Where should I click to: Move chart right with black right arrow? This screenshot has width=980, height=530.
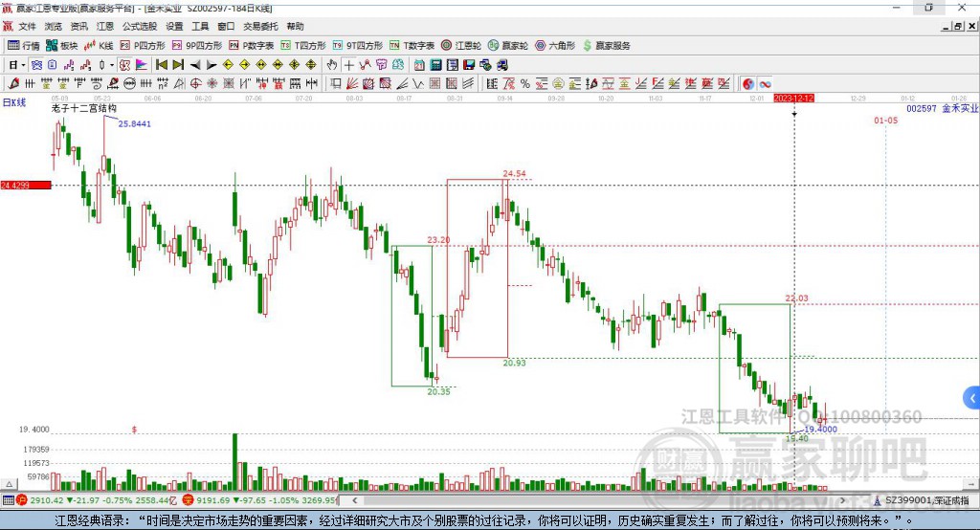click(212, 64)
